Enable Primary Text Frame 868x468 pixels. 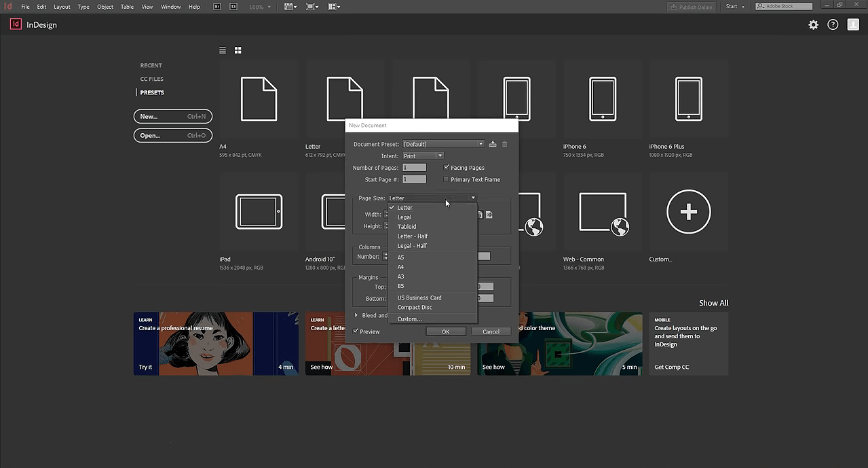(x=447, y=179)
